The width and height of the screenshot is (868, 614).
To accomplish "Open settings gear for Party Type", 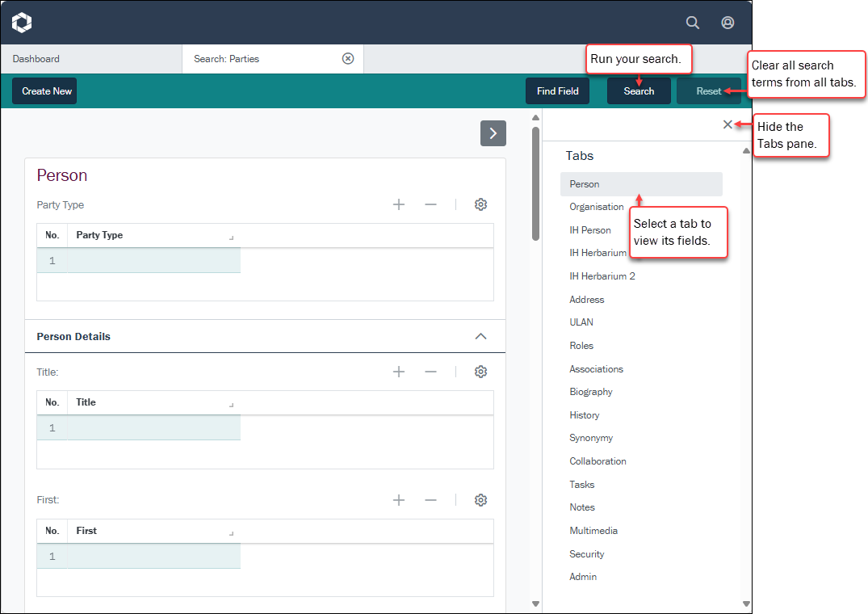I will (x=480, y=204).
